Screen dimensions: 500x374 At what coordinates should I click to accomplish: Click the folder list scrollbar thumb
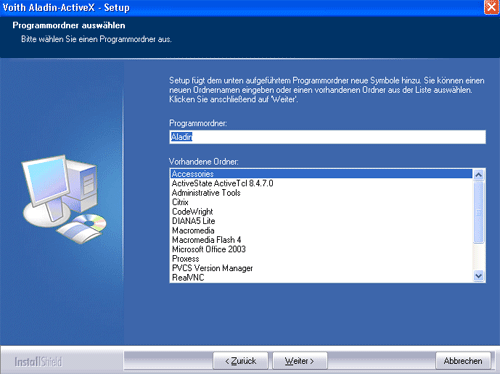coord(479,212)
